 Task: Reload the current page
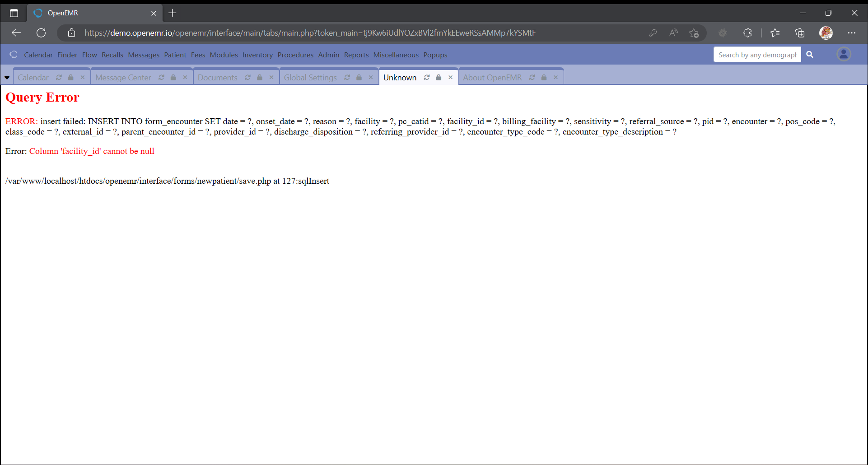click(41, 33)
